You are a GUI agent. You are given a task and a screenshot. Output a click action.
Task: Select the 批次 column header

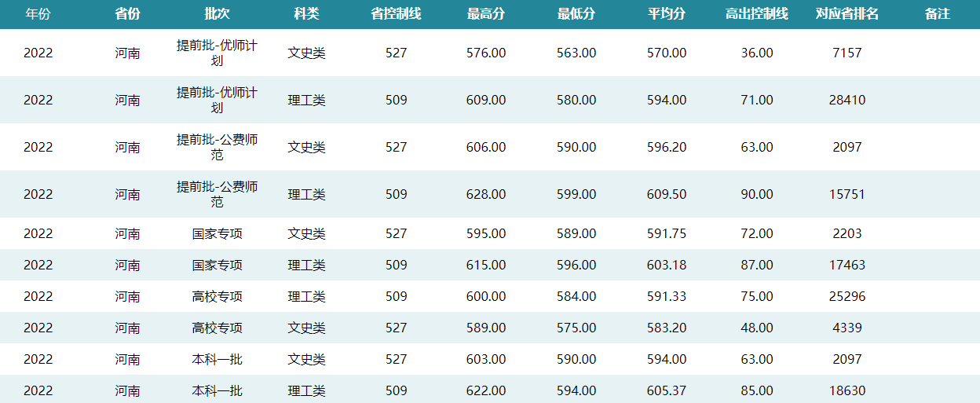[x=217, y=14]
